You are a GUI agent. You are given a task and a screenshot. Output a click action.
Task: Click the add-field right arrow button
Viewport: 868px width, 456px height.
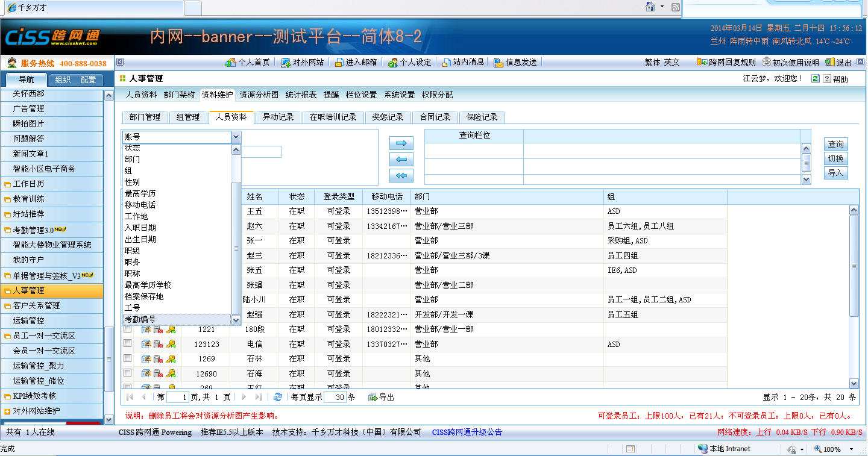coord(401,143)
